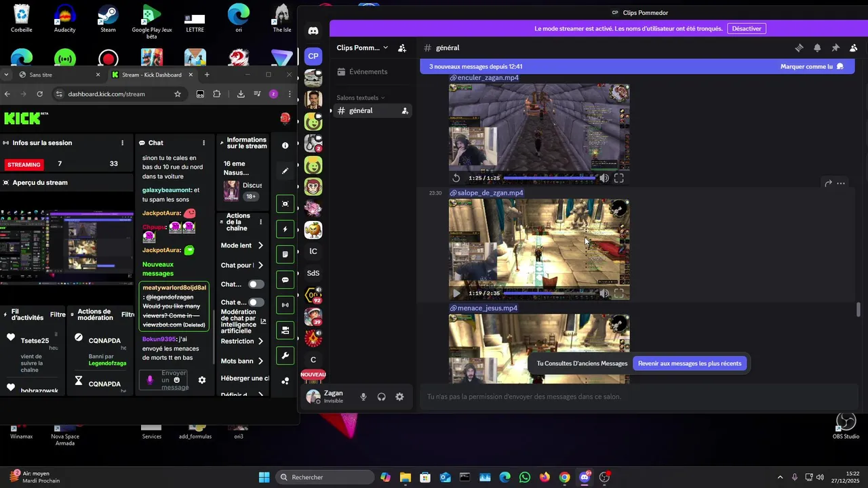Viewport: 868px width, 488px height.
Task: Fullscreen the salope_de_zgan.mp4 video
Action: pyautogui.click(x=619, y=293)
